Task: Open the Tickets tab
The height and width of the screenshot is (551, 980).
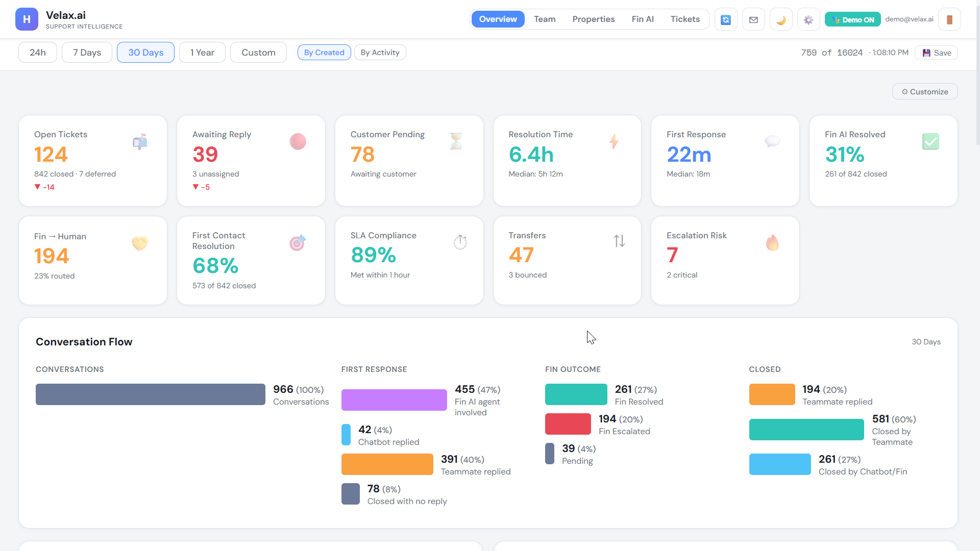Action: [685, 19]
